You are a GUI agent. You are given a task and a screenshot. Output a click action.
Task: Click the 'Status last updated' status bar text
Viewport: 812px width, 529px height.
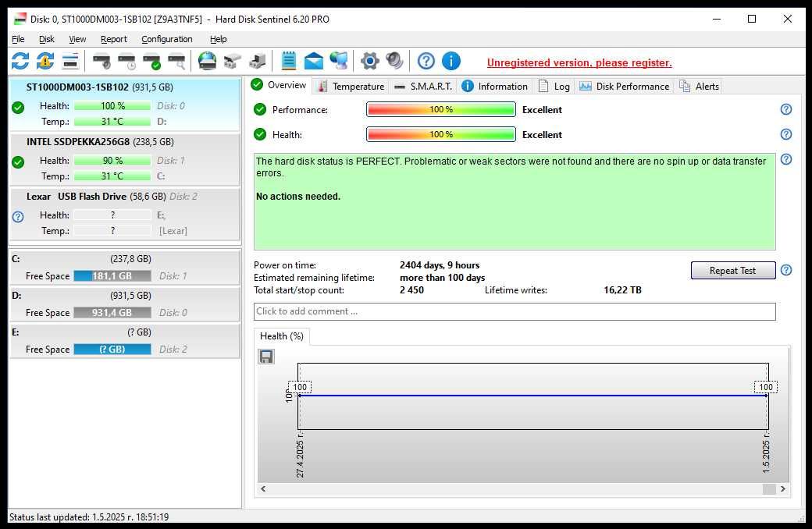tap(89, 517)
